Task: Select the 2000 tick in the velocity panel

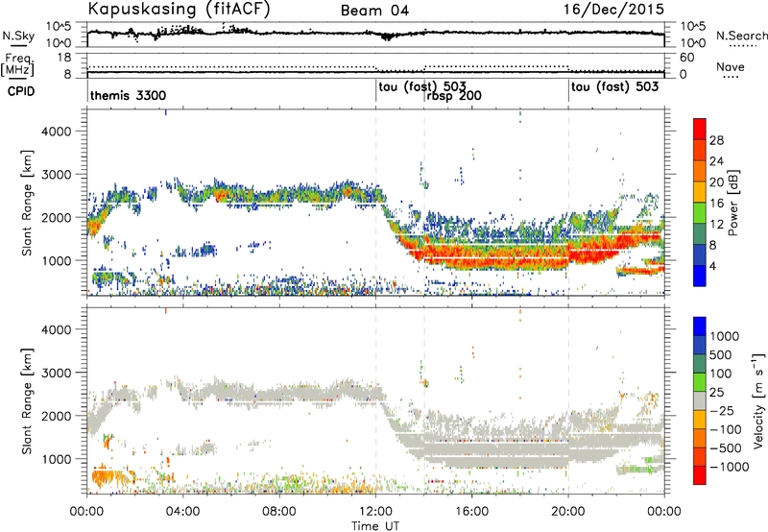Action: click(x=57, y=416)
